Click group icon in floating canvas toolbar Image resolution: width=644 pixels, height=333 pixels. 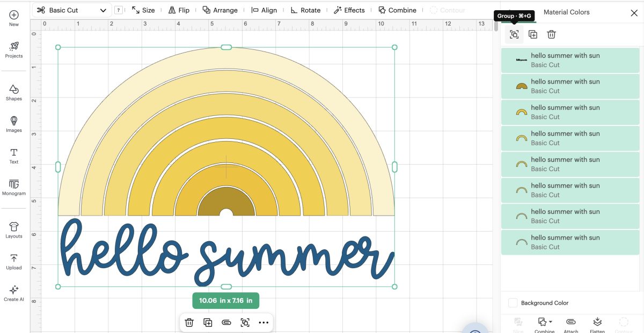click(245, 322)
